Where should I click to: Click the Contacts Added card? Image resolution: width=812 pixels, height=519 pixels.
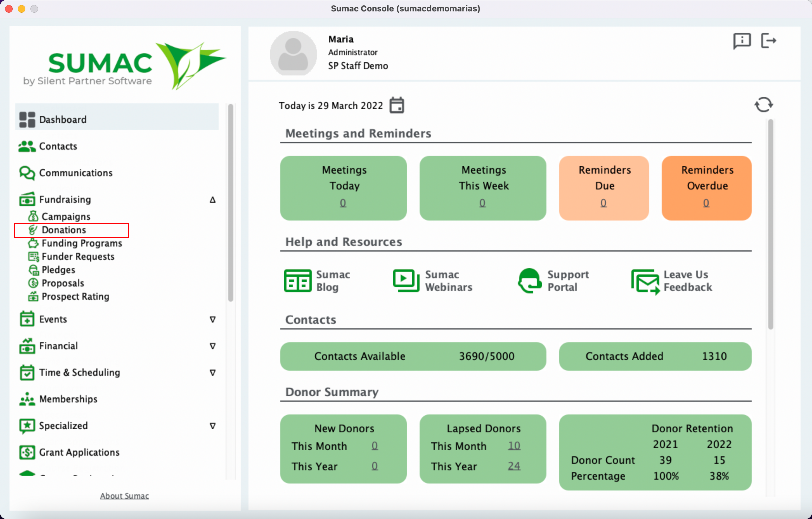click(x=655, y=356)
